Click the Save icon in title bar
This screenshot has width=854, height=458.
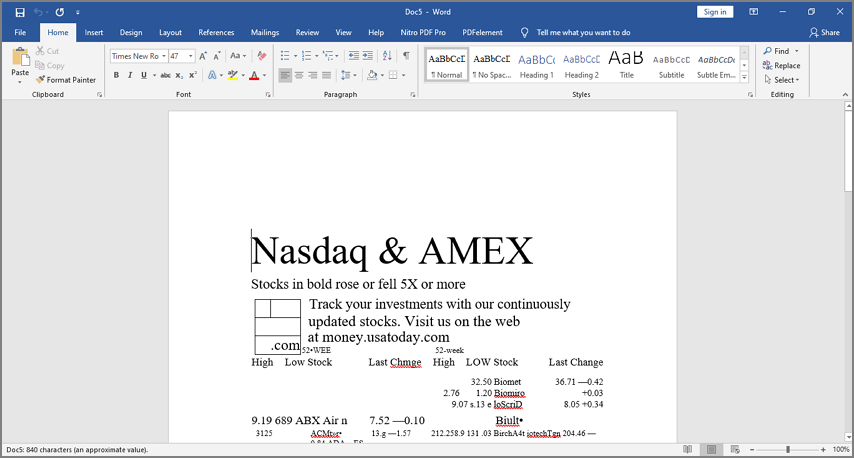tap(20, 12)
